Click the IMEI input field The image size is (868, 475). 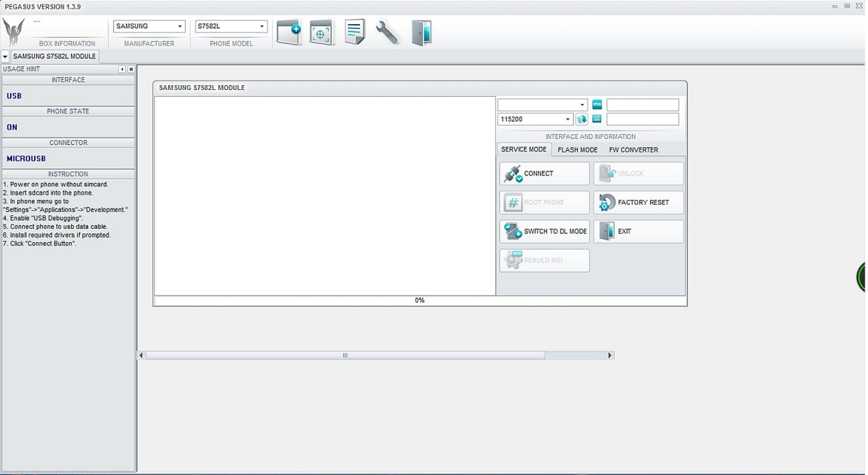(x=642, y=105)
